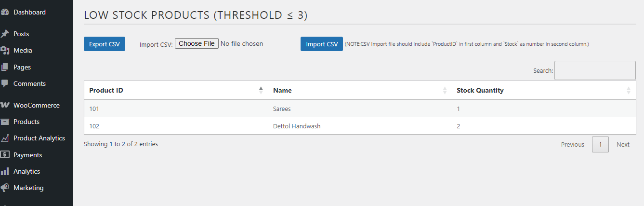Click the Payments dollar icon

5,155
